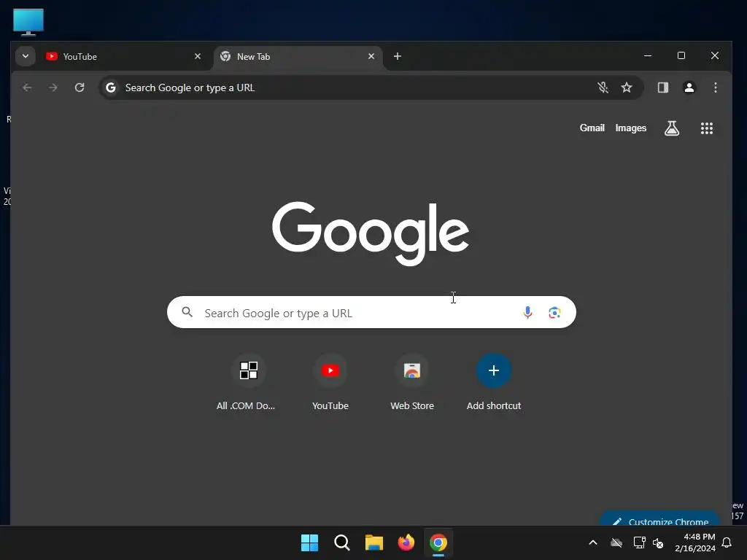Expand the hidden system tray icons
This screenshot has width=747, height=560.
(592, 542)
